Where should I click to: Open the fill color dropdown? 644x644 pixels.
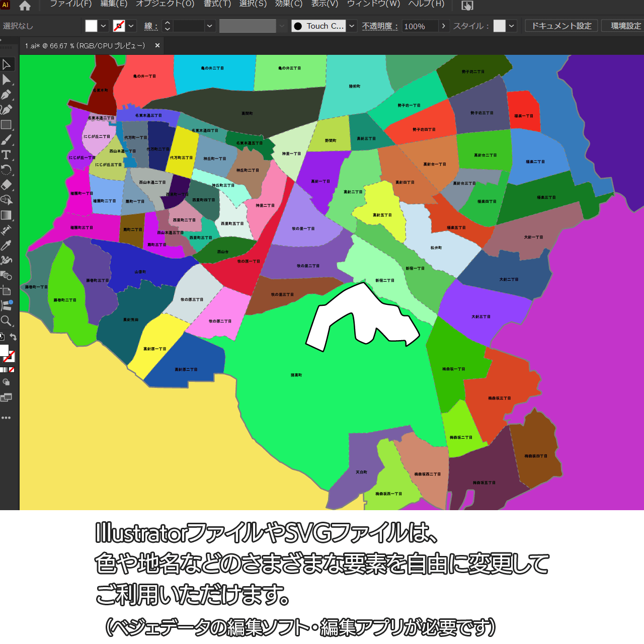tap(104, 26)
